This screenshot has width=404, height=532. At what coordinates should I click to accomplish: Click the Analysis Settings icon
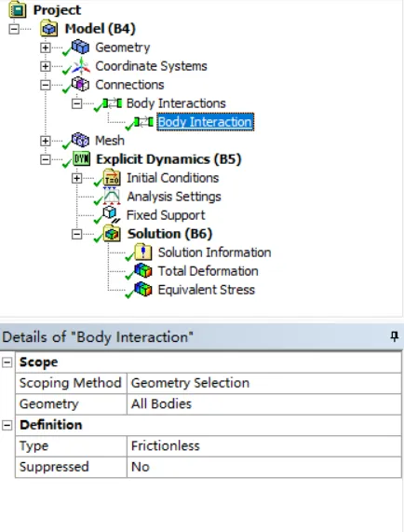(112, 196)
